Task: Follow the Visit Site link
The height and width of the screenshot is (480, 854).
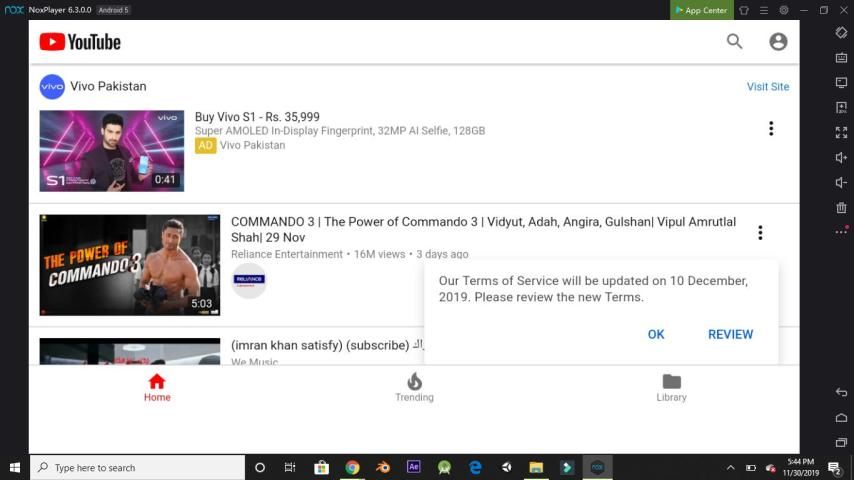Action: (767, 87)
